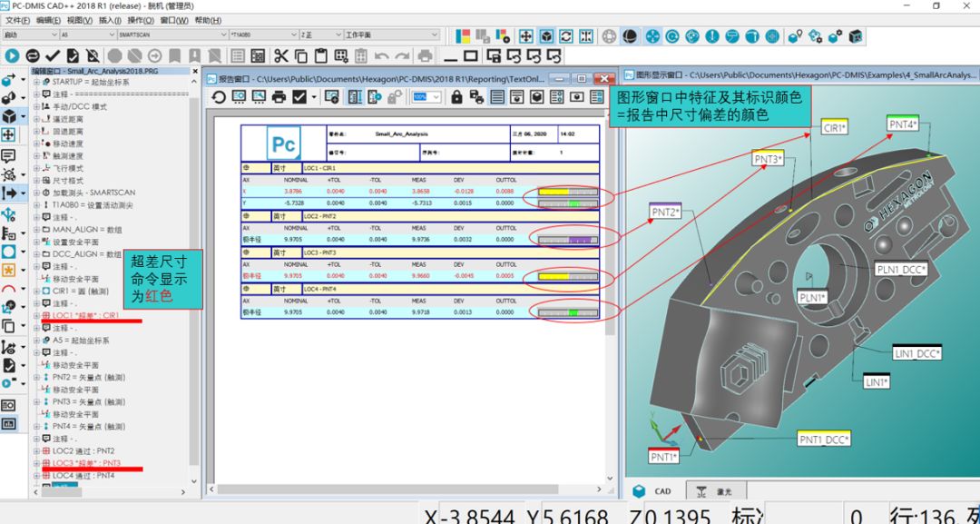Click the black sphere shading icon
Screen dimensions: 980x524
pyautogui.click(x=630, y=36)
